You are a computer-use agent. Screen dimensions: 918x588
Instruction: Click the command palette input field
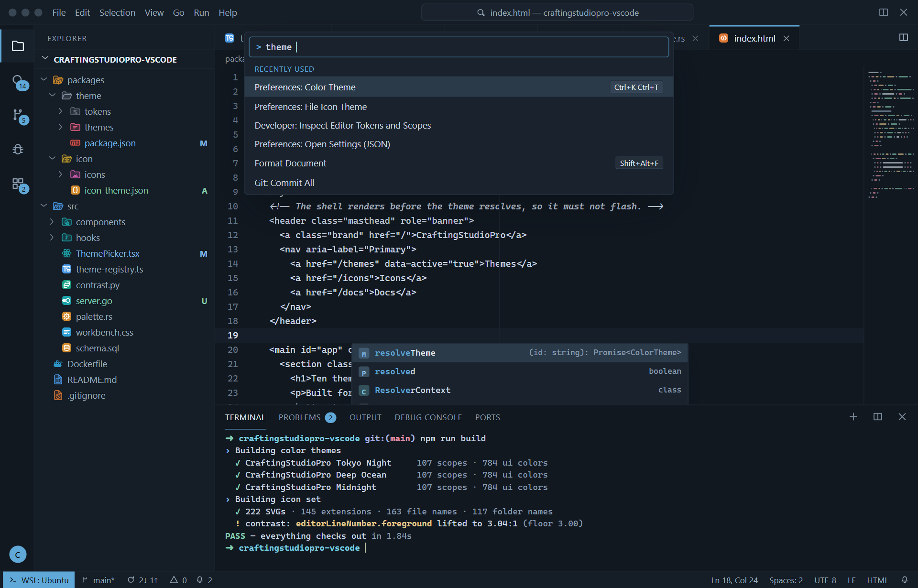[459, 47]
